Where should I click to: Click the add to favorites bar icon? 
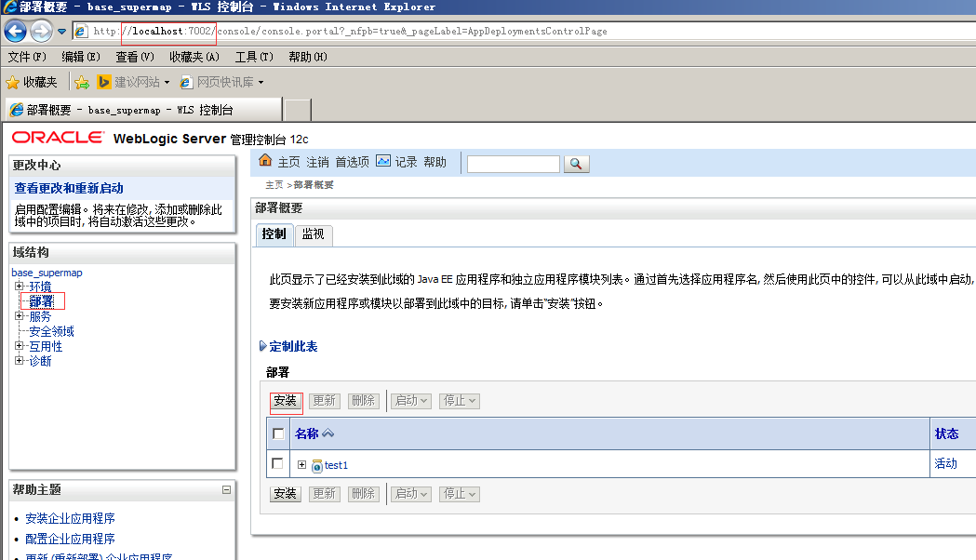[82, 82]
